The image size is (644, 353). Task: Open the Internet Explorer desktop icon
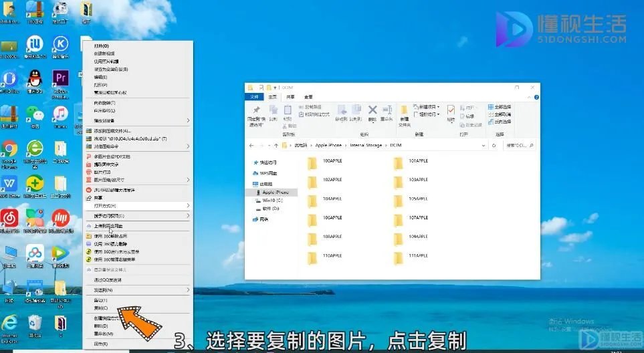click(9, 328)
